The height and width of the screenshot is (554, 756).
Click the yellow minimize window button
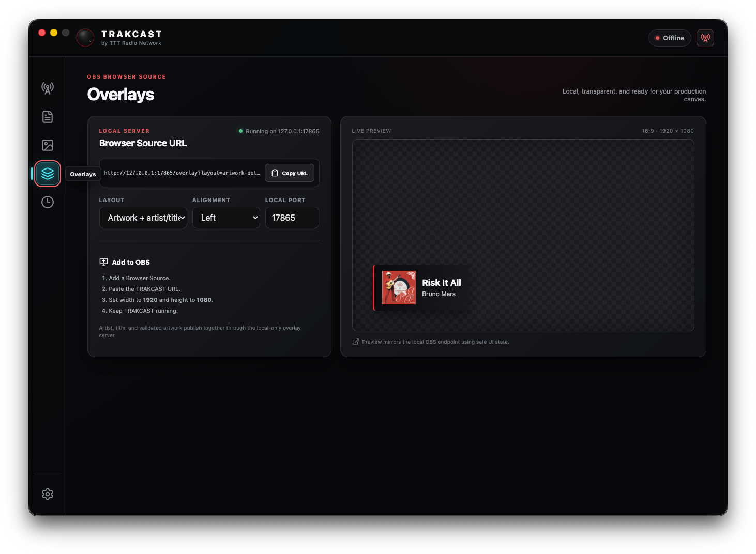click(54, 33)
